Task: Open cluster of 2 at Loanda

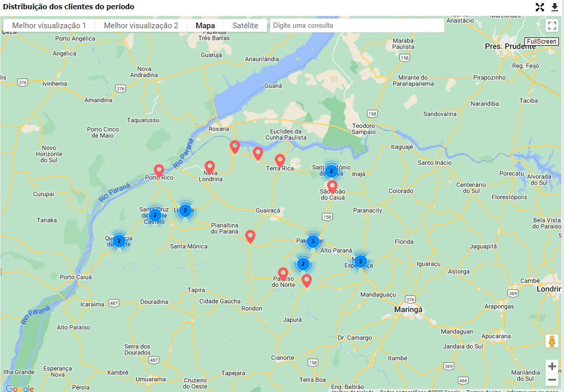Action: tap(185, 210)
